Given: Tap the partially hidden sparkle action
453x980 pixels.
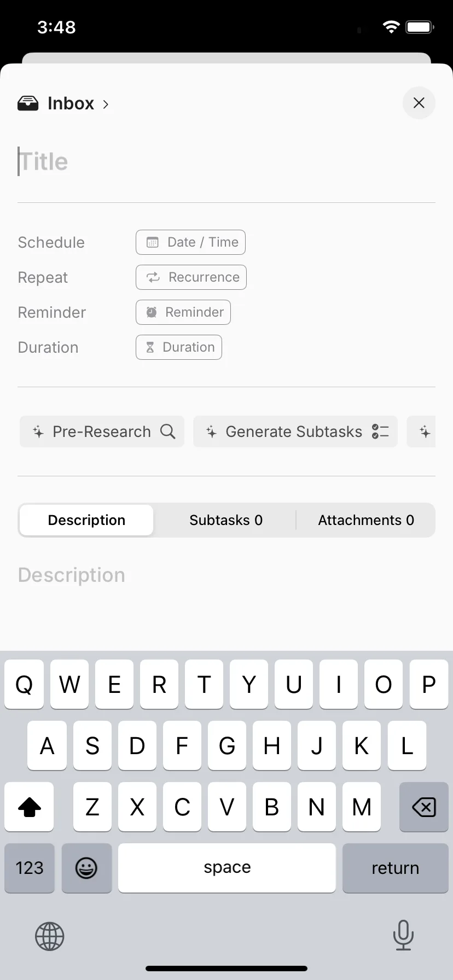Looking at the screenshot, I should 422,431.
